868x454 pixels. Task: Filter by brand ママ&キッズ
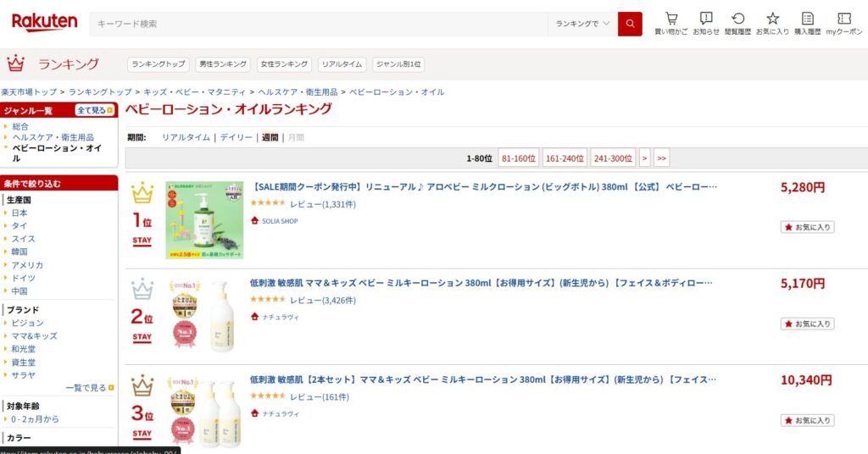pyautogui.click(x=34, y=335)
